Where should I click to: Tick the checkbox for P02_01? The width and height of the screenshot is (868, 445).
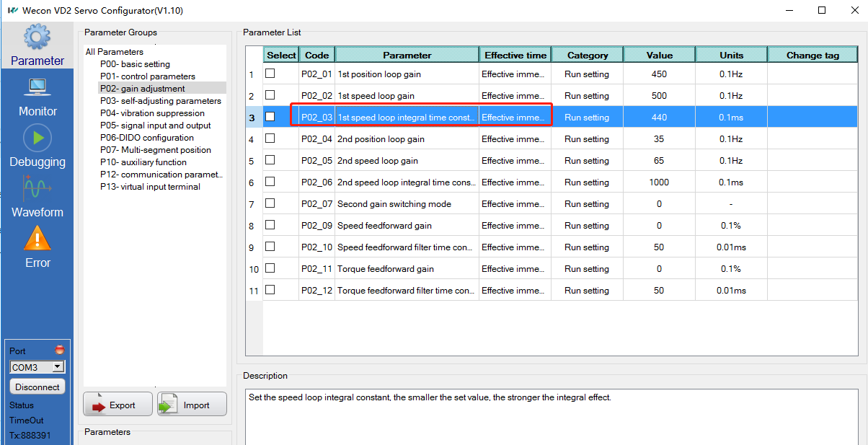(270, 74)
